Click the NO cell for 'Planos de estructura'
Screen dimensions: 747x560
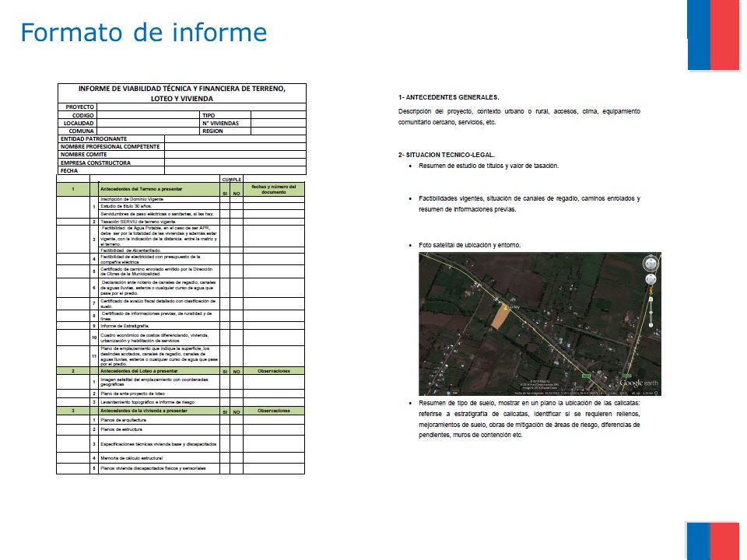(237, 429)
